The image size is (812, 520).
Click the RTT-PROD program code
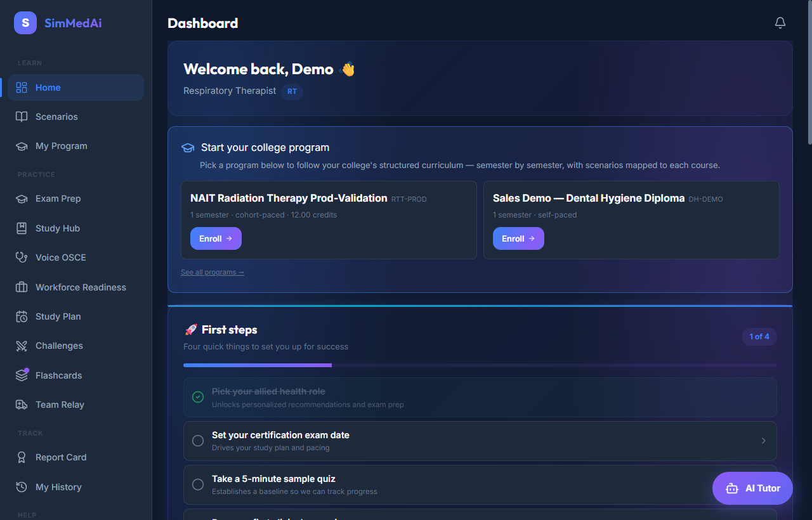point(409,199)
